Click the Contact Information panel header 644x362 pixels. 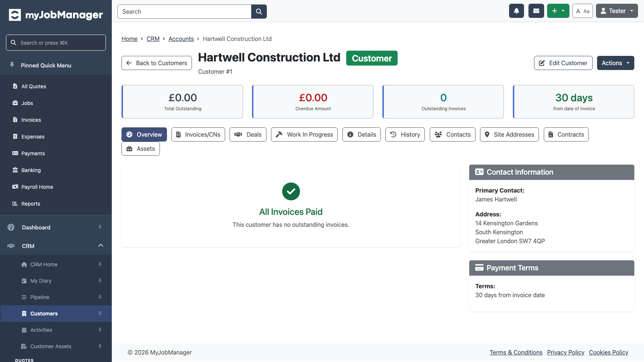tap(552, 172)
